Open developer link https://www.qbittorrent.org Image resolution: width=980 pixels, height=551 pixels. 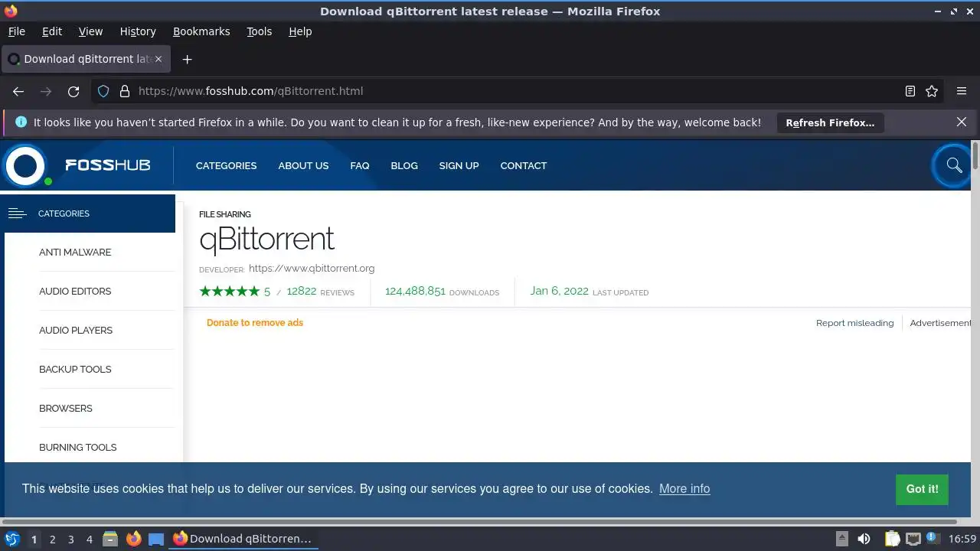[x=312, y=269]
